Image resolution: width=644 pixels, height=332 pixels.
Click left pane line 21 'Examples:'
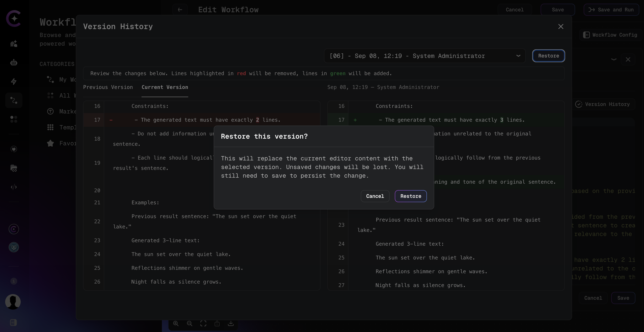[x=145, y=203]
